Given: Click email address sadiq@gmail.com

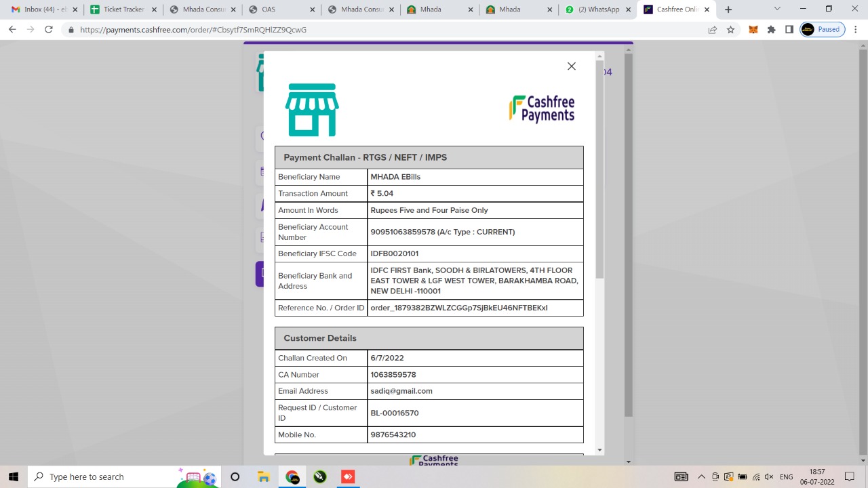Looking at the screenshot, I should click(401, 391).
